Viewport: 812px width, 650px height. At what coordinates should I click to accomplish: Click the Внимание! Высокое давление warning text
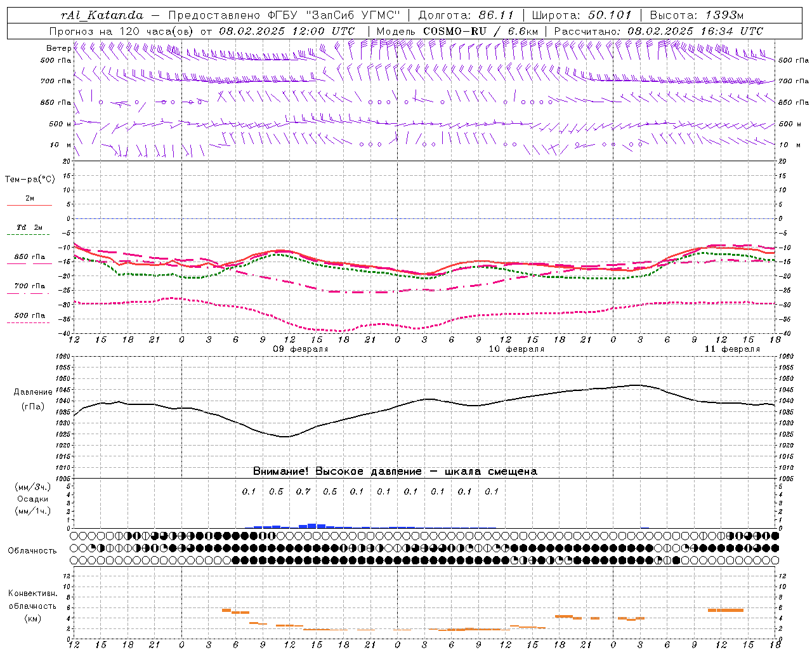coord(395,471)
